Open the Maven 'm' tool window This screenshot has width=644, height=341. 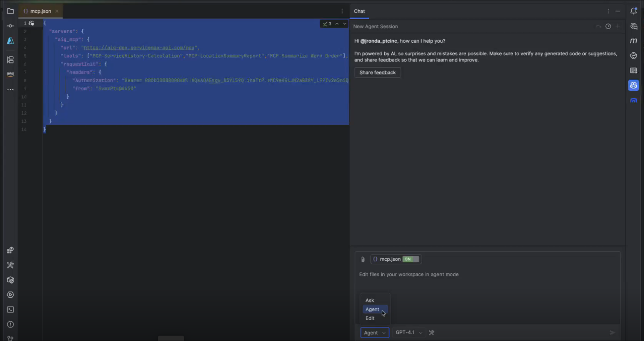(x=634, y=41)
